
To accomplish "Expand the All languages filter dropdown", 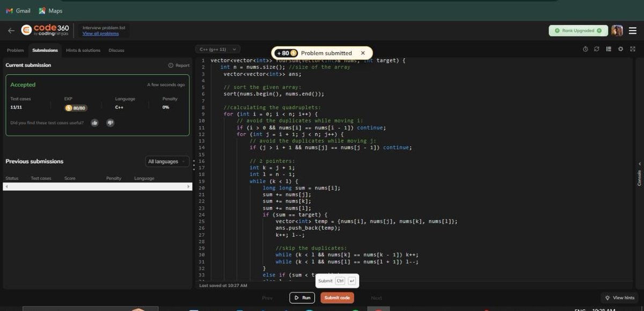I will point(167,161).
